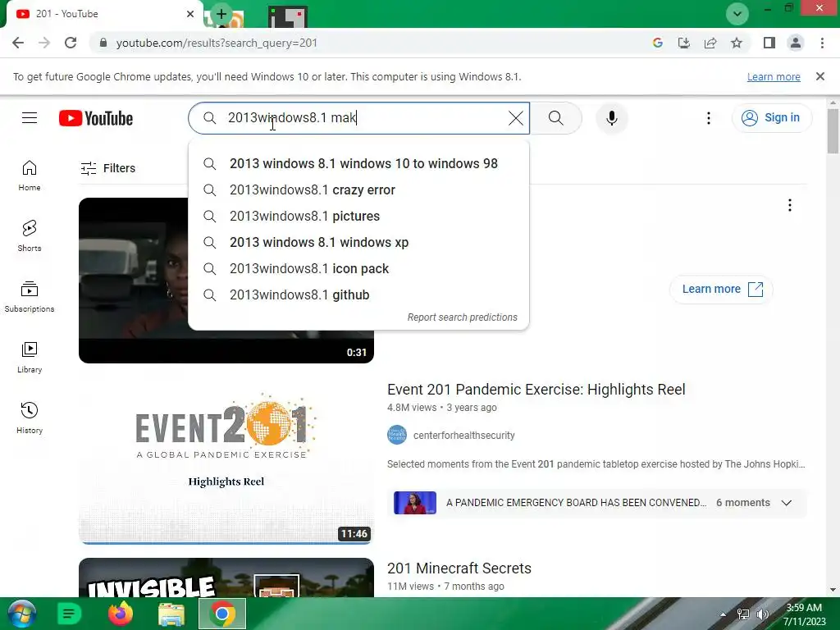Image resolution: width=840 pixels, height=630 pixels.
Task: Close the '201 - YouTube' tab
Action: [190, 14]
